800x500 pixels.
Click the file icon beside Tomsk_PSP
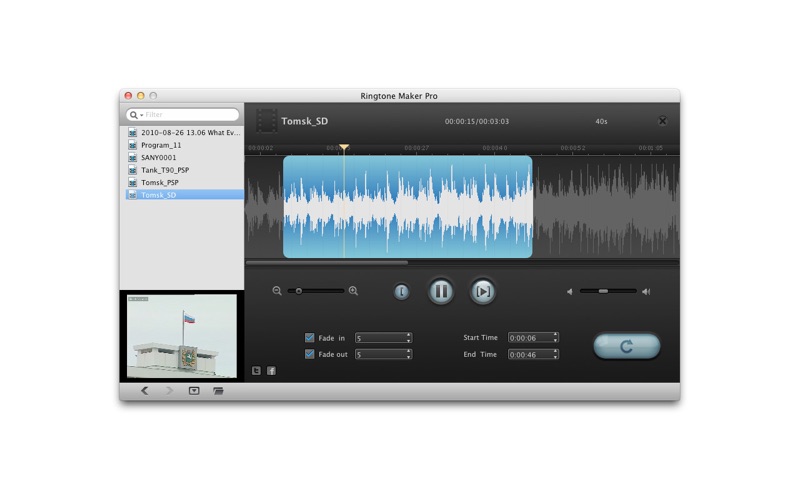[133, 182]
